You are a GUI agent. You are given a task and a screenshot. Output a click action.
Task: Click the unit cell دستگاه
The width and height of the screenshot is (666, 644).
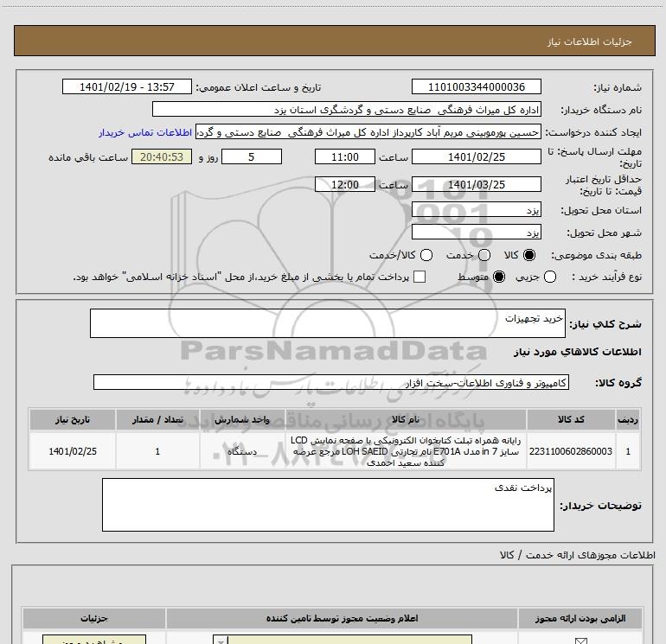(242, 451)
